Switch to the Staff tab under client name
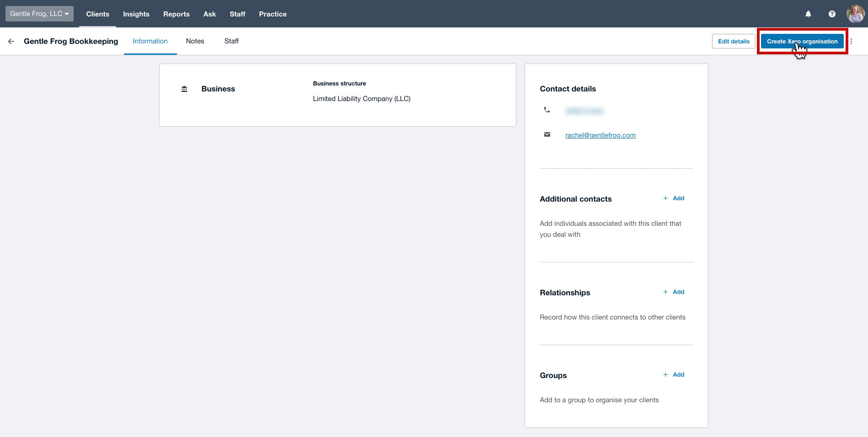The image size is (868, 437). 231,41
